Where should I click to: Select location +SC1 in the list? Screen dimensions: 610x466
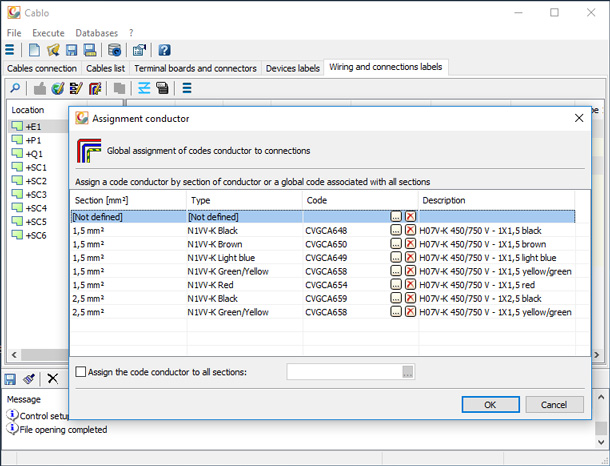pos(36,167)
